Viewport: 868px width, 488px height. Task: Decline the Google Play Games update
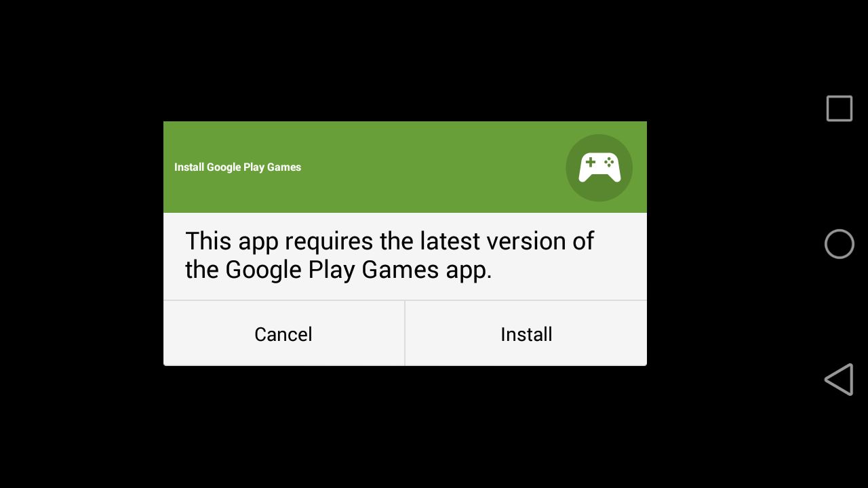(283, 333)
